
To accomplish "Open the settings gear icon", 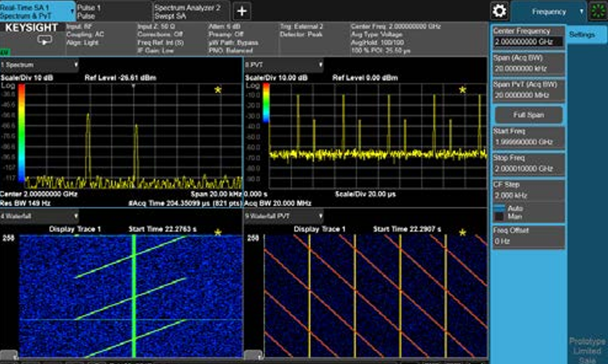I will coord(499,11).
